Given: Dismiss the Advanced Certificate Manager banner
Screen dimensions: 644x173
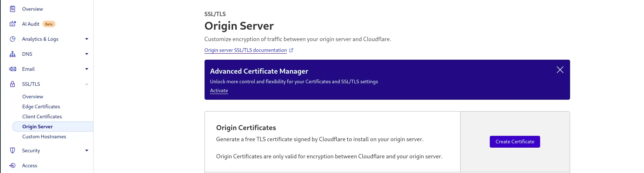Looking at the screenshot, I should pyautogui.click(x=560, y=70).
